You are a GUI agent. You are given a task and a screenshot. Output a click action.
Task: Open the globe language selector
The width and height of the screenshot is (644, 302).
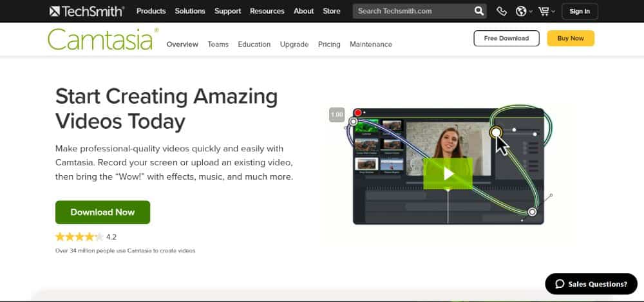[x=524, y=11]
